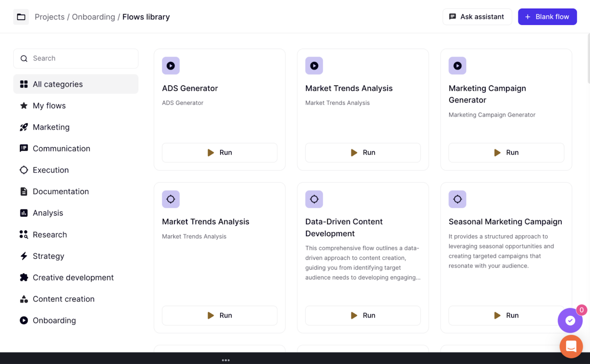Filter flows by Documentation category
The image size is (590, 364).
(x=61, y=191)
